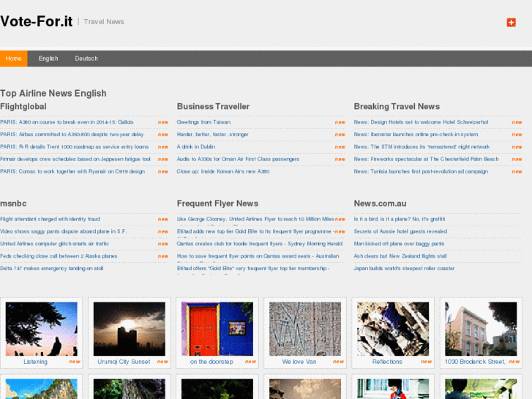The image size is (532, 399).
Task: Open the Frequent Flyer News heading
Action: click(217, 204)
